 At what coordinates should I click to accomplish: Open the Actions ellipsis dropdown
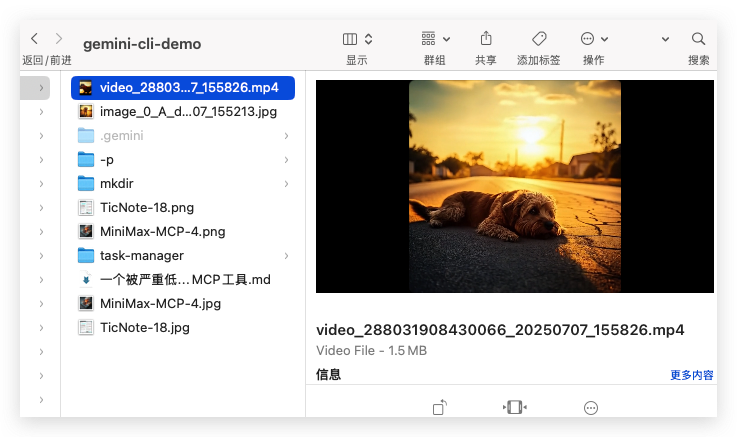594,39
